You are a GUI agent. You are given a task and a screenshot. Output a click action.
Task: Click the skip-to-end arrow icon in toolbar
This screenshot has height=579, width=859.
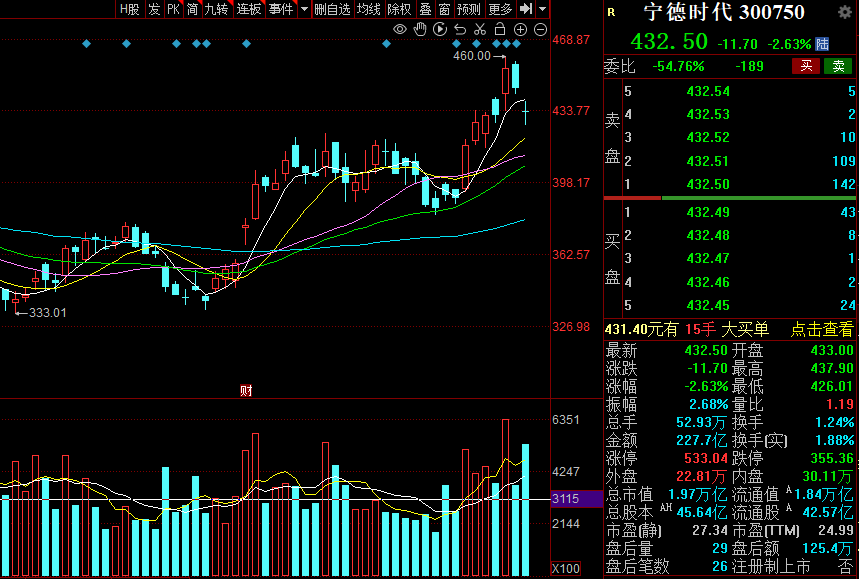[525, 9]
